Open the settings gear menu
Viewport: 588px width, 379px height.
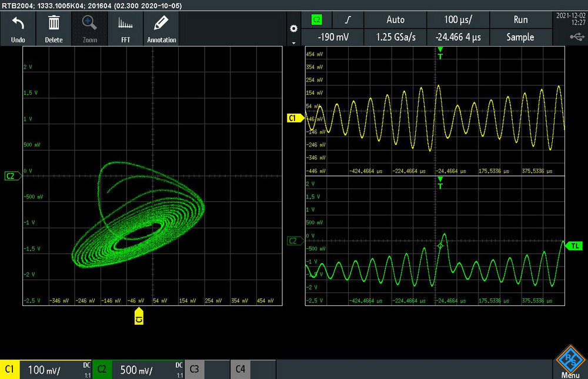293,28
